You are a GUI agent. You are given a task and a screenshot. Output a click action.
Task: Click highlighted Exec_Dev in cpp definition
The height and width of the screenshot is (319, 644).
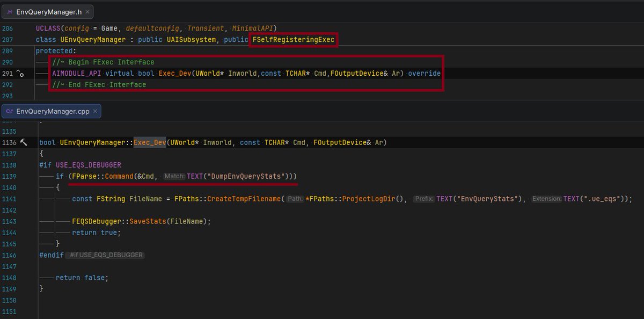pyautogui.click(x=150, y=142)
